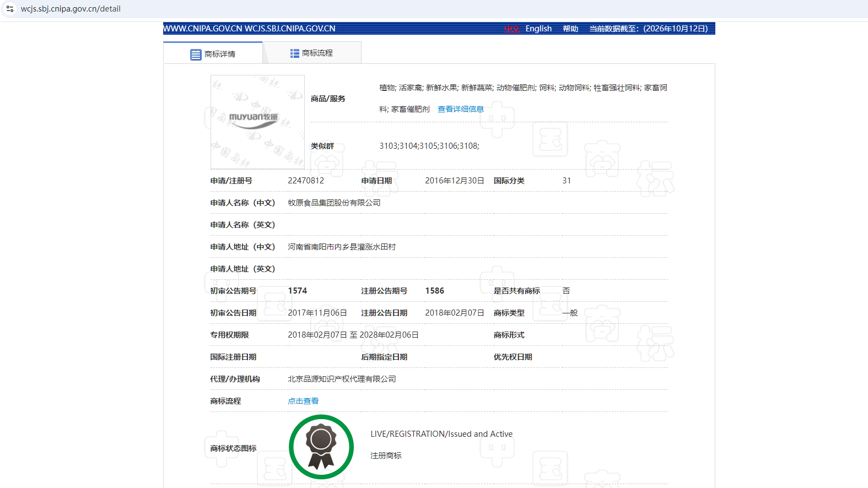868x488 pixels.
Task: Select LIVE/REGISTRATION/Issued and Active status text
Action: [441, 434]
